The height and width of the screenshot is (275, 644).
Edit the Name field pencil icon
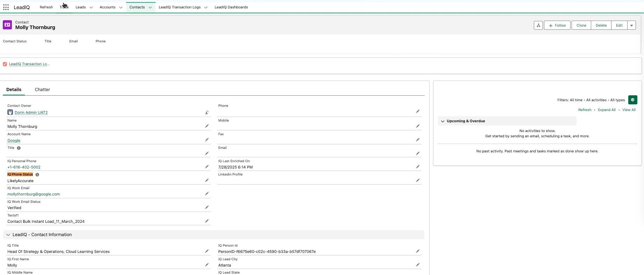[x=207, y=126]
